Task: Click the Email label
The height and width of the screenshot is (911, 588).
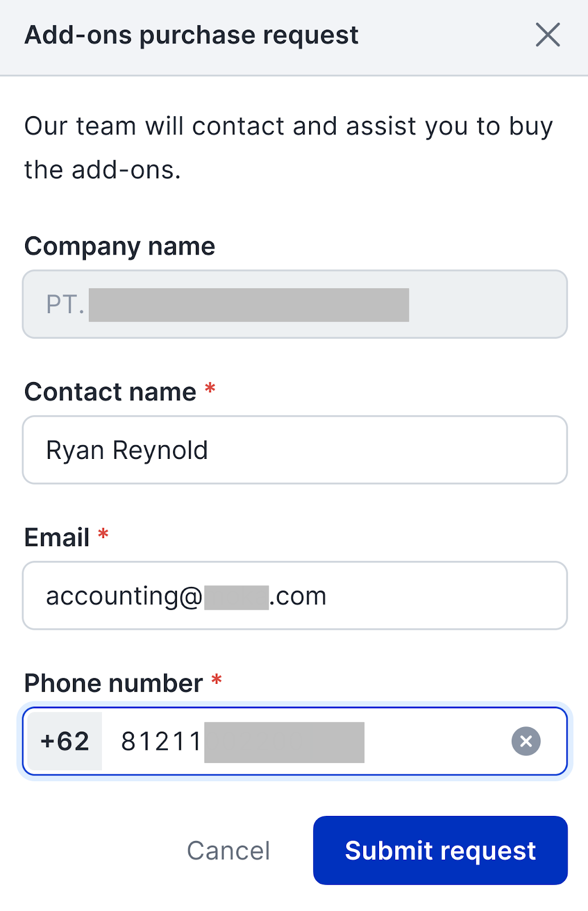Action: pyautogui.click(x=57, y=537)
